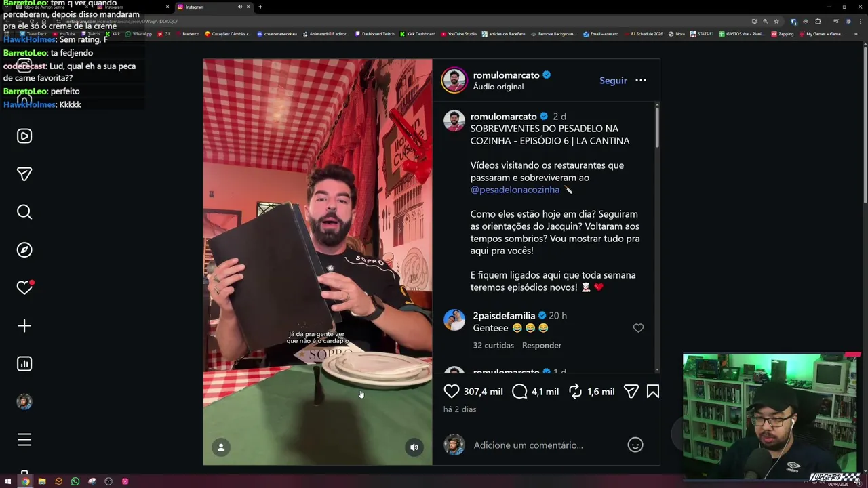Open the Zapping bookmark
Image resolution: width=868 pixels, height=488 pixels.
click(783, 33)
